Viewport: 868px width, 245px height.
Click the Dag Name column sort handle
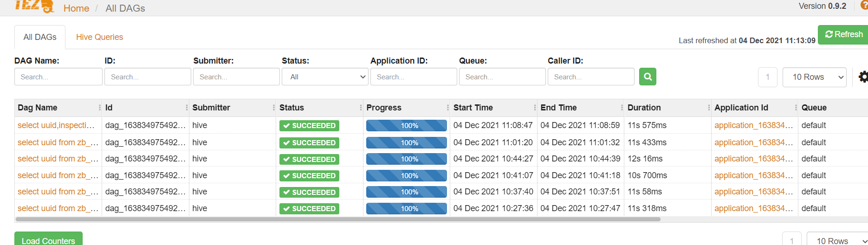tap(99, 108)
